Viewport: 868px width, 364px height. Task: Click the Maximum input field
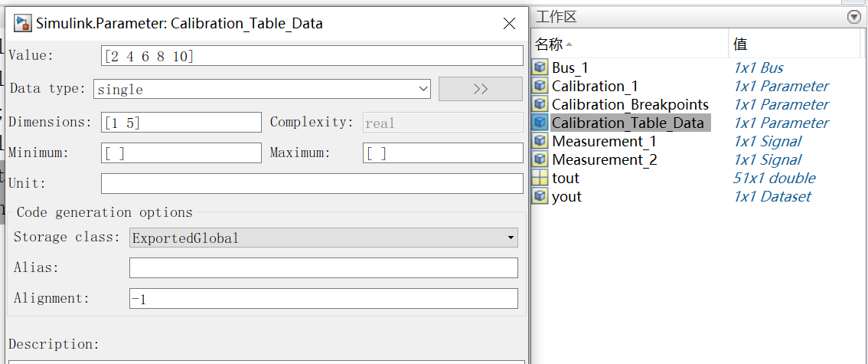click(x=443, y=153)
